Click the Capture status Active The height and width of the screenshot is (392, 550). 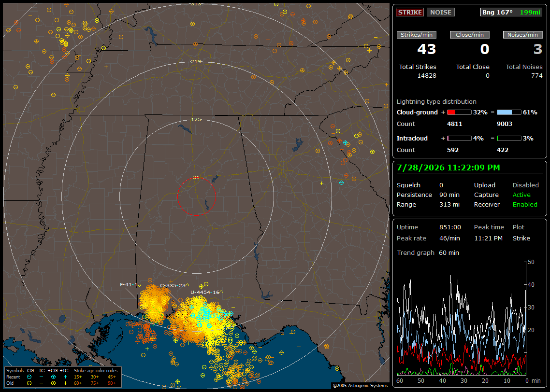[521, 195]
